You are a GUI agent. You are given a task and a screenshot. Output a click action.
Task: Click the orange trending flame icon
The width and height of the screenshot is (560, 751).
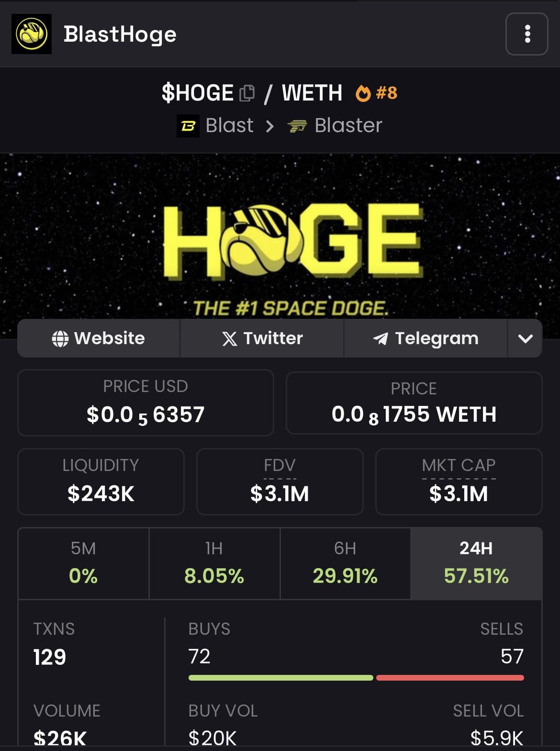363,93
